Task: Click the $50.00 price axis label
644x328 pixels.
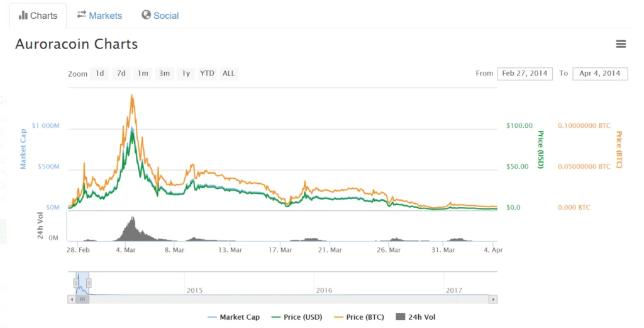Action: pyautogui.click(x=517, y=166)
